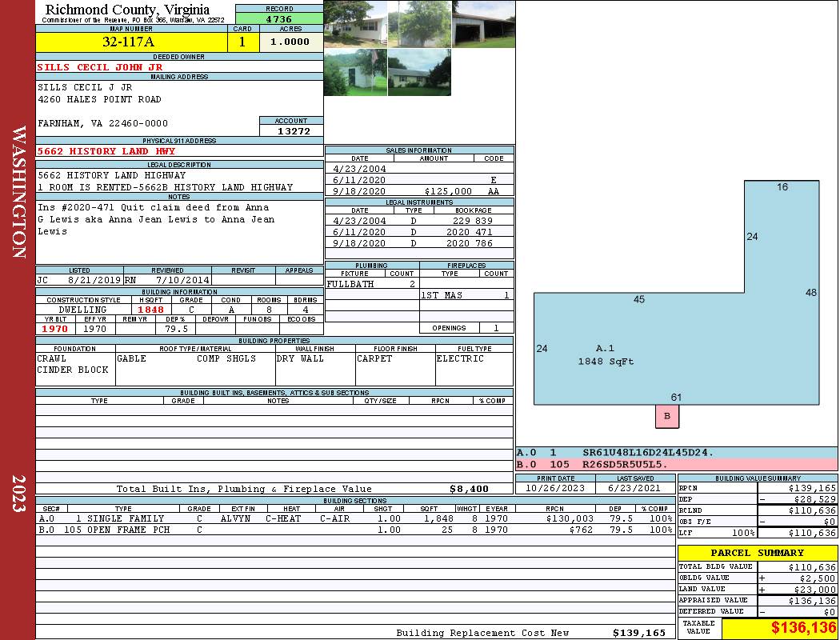The image size is (840, 640).
Task: Click the red year built 1970 value
Action: pyautogui.click(x=55, y=329)
